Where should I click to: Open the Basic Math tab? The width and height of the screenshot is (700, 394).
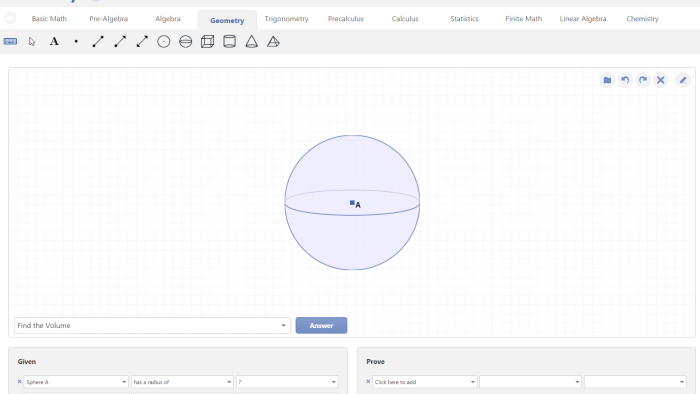(49, 19)
